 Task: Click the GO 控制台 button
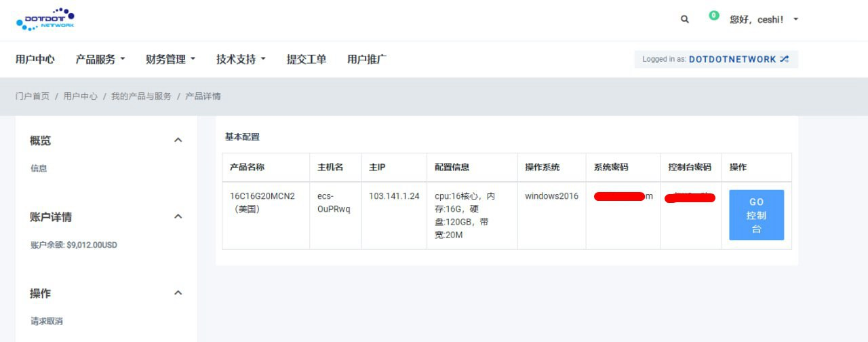[x=756, y=215]
